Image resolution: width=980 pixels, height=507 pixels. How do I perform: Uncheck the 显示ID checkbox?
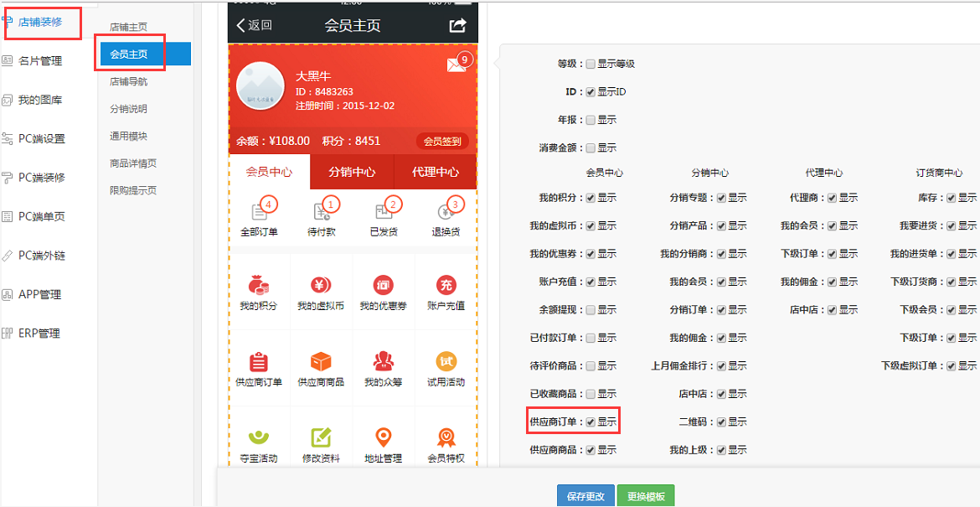[x=591, y=92]
